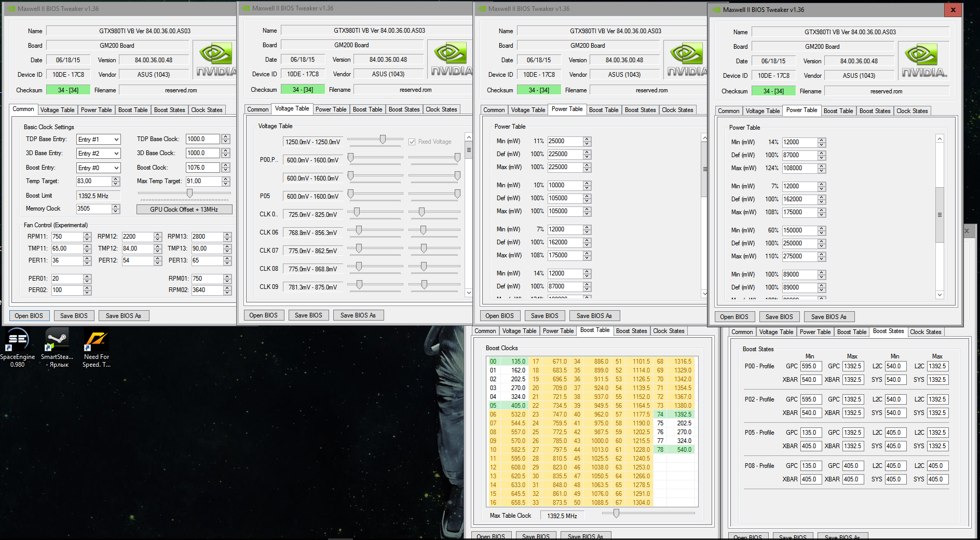Image resolution: width=980 pixels, height=540 pixels.
Task: Expand the 3D Base Entry dropdown
Action: click(99, 154)
